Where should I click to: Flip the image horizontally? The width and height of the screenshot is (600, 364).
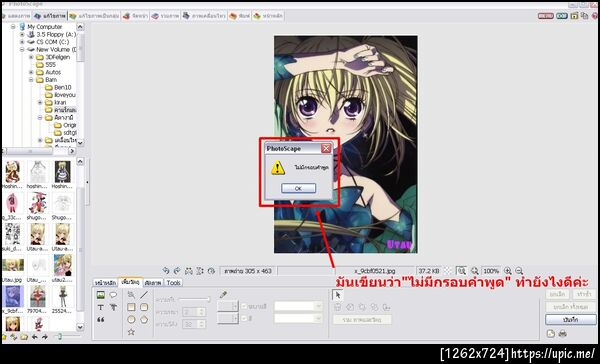(189, 271)
